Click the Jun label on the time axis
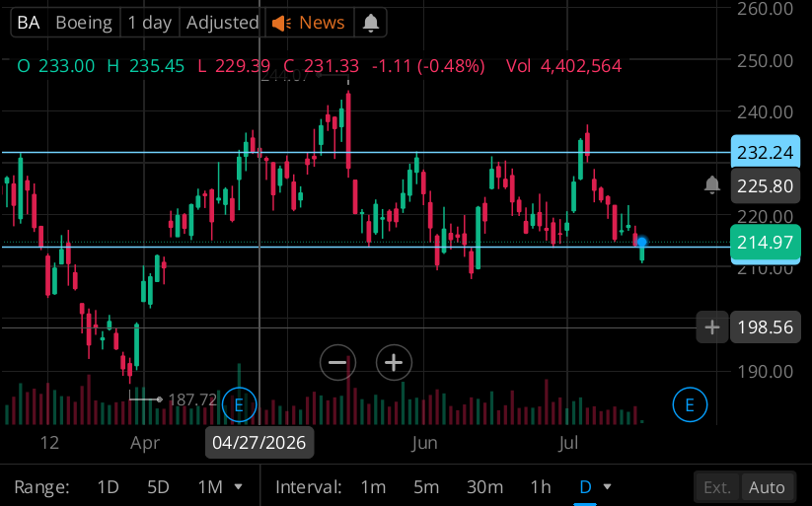The height and width of the screenshot is (506, 812). (424, 443)
